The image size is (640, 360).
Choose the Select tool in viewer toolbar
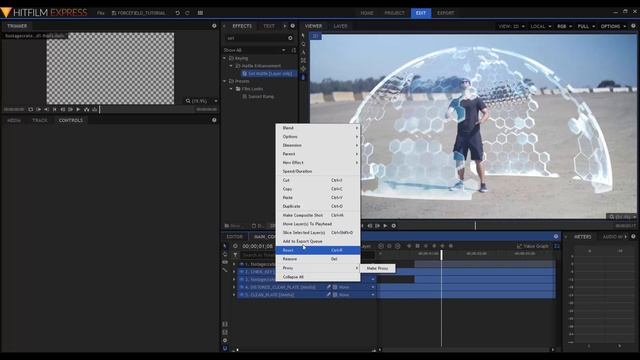303,36
